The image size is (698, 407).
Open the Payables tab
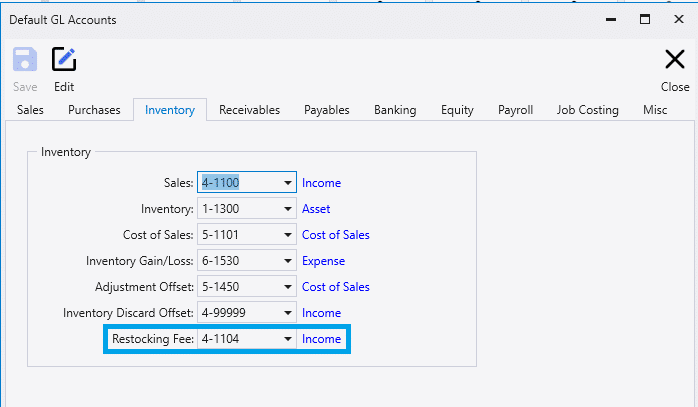pyautogui.click(x=327, y=110)
